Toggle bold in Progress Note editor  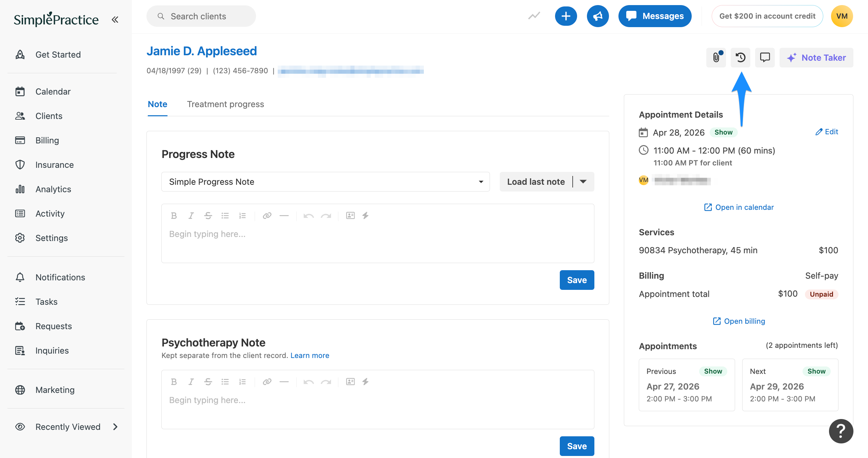[174, 216]
